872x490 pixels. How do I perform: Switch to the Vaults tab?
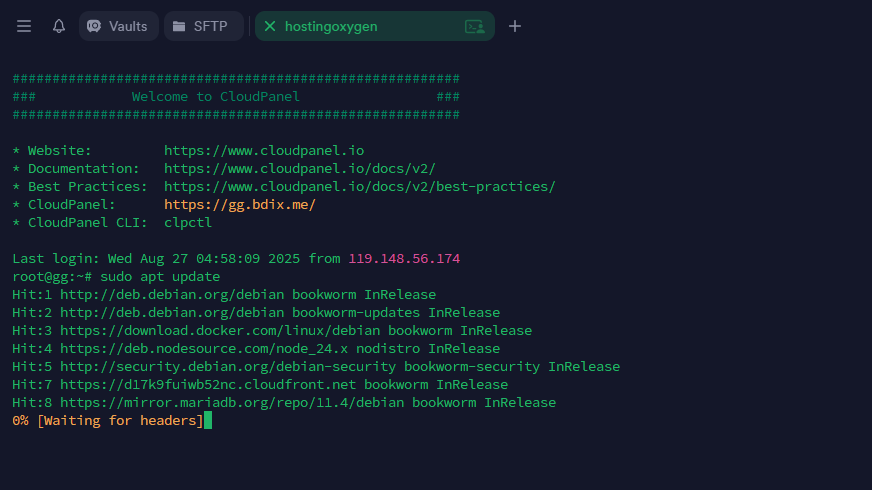[x=118, y=26]
